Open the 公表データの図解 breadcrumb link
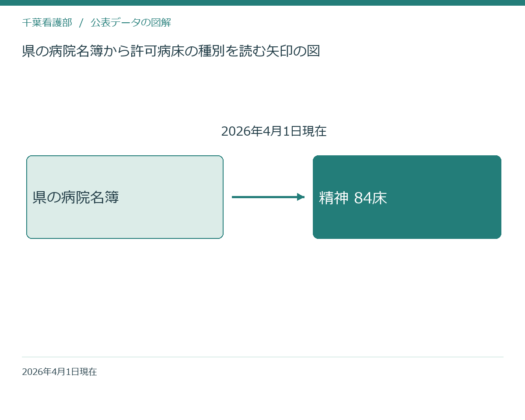Screen dimensions: 525x420 (x=131, y=23)
